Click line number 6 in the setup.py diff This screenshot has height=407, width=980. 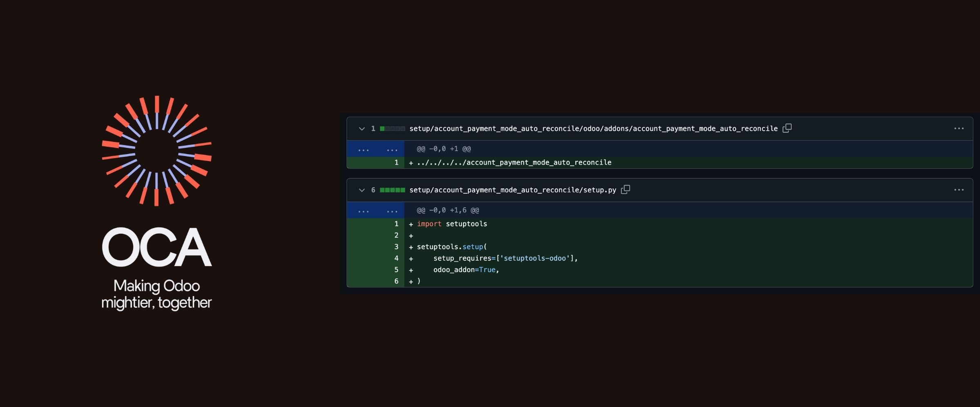pyautogui.click(x=396, y=281)
